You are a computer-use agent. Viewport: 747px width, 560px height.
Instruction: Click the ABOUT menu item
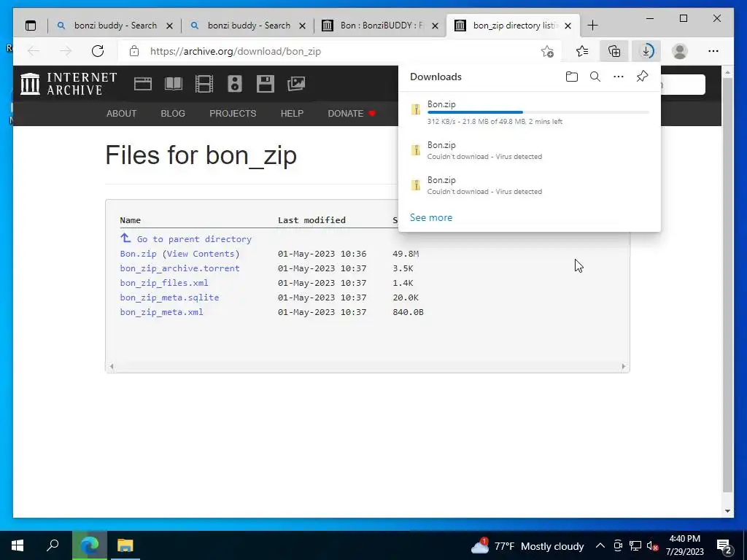click(122, 114)
